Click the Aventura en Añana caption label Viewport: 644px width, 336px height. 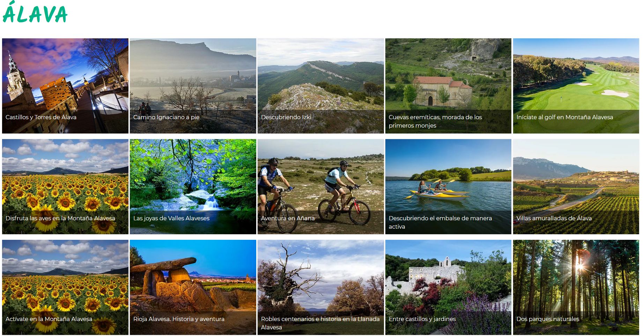point(288,218)
